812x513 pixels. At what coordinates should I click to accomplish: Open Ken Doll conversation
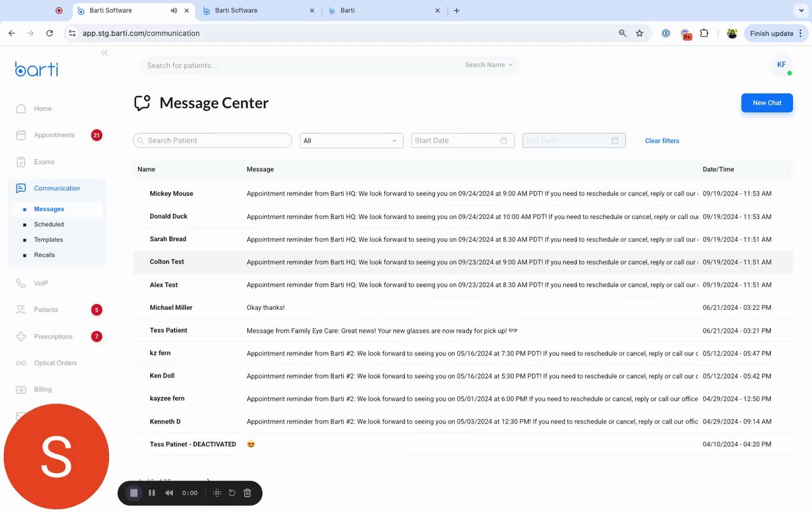462,376
